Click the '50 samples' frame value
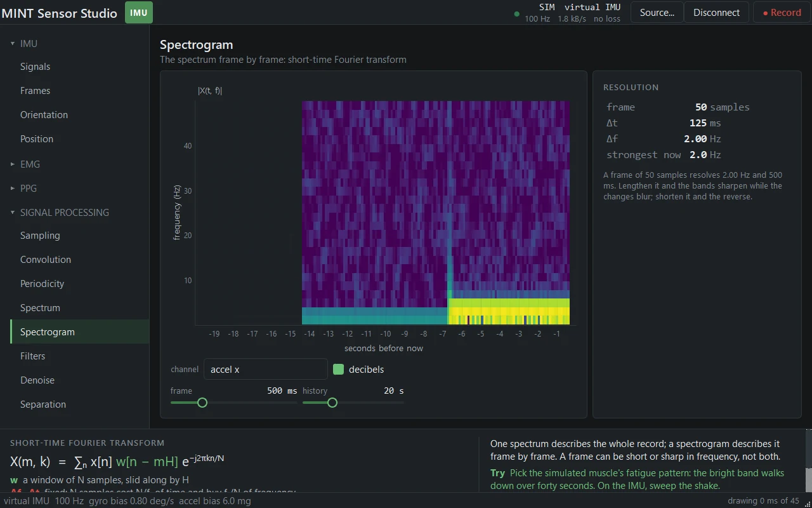 pos(722,107)
